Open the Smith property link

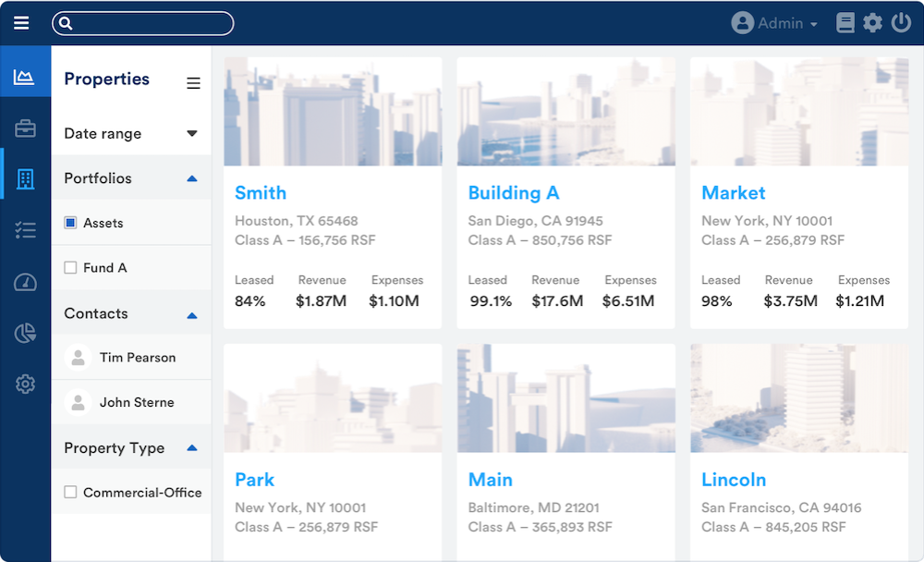point(261,193)
